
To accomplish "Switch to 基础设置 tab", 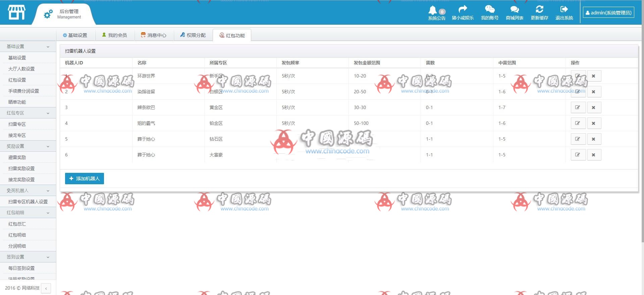I will [x=75, y=35].
